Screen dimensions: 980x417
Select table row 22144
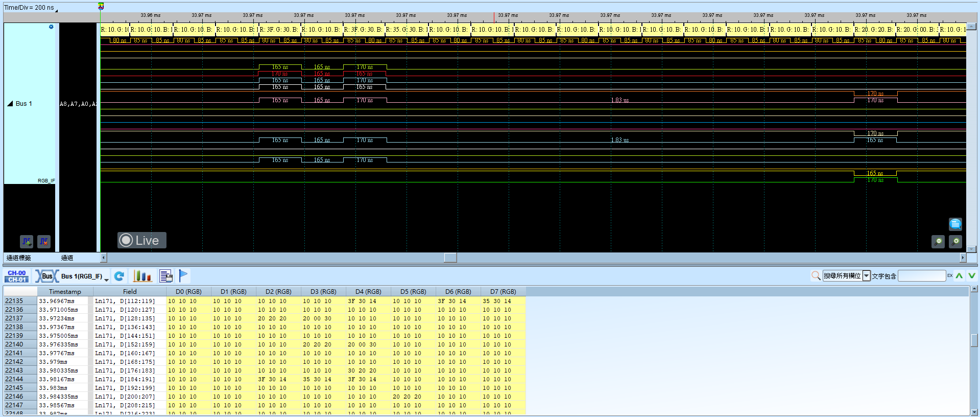coord(265,379)
